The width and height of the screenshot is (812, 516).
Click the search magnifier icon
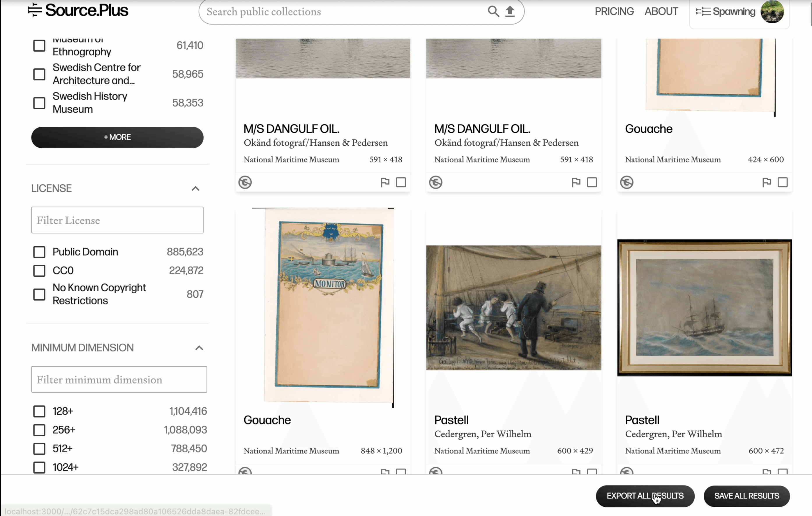(493, 11)
